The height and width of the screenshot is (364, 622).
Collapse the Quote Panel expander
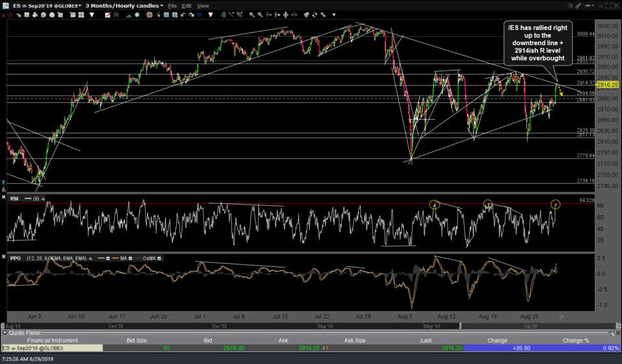pyautogui.click(x=5, y=333)
